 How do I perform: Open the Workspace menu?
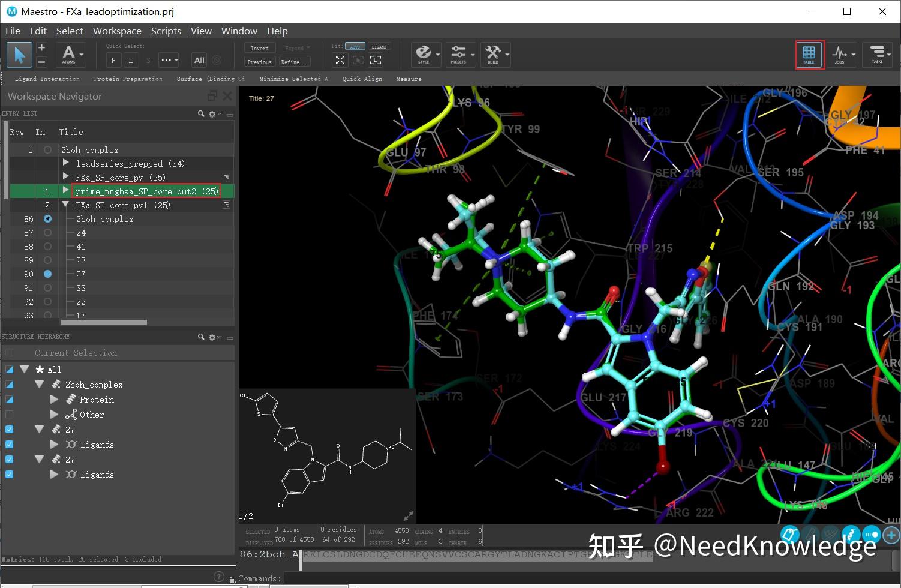click(117, 31)
